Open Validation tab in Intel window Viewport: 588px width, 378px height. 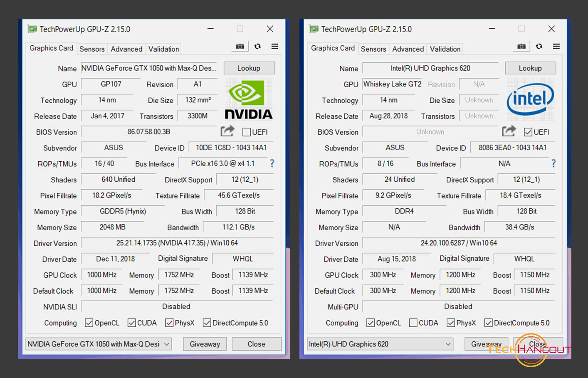pyautogui.click(x=445, y=49)
